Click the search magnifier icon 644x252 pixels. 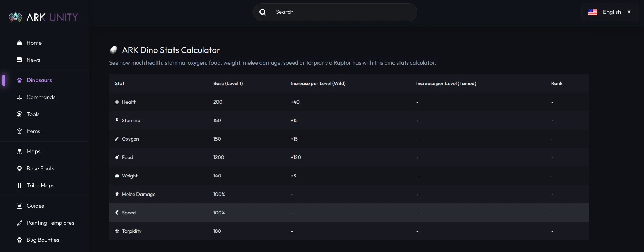[263, 12]
